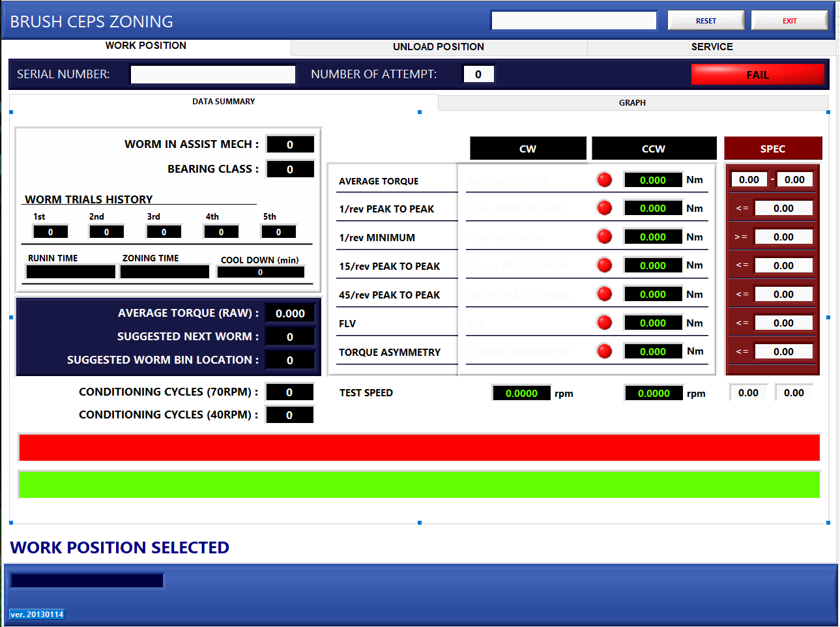Click the long red status bar

[419, 448]
